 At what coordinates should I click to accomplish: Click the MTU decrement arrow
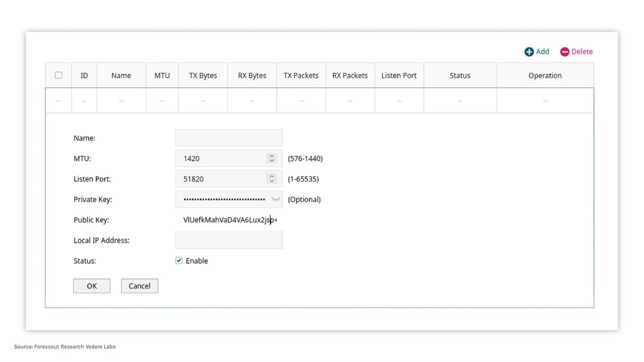tap(272, 161)
